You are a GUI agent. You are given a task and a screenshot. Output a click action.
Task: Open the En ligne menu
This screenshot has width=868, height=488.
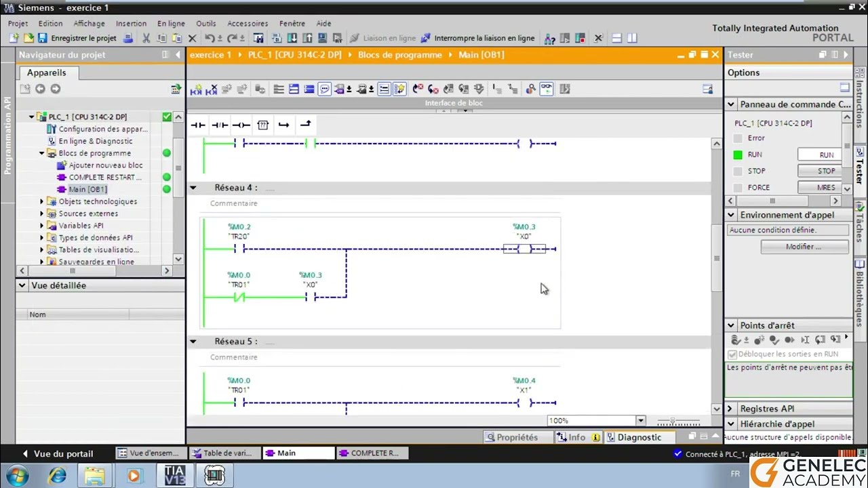tap(171, 23)
